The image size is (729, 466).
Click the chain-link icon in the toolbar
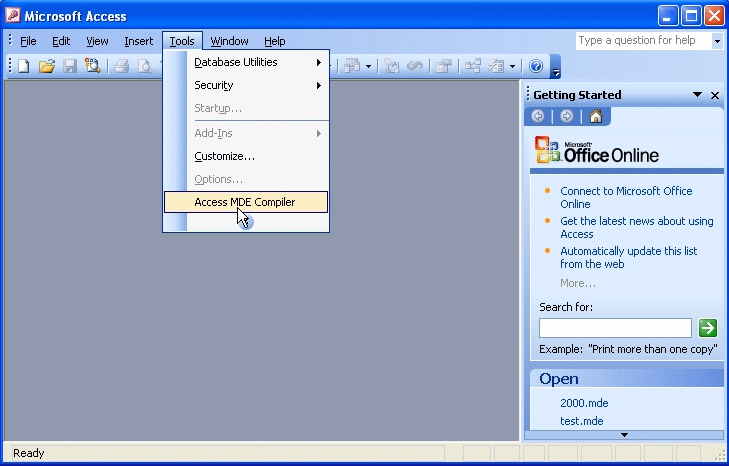click(x=415, y=67)
